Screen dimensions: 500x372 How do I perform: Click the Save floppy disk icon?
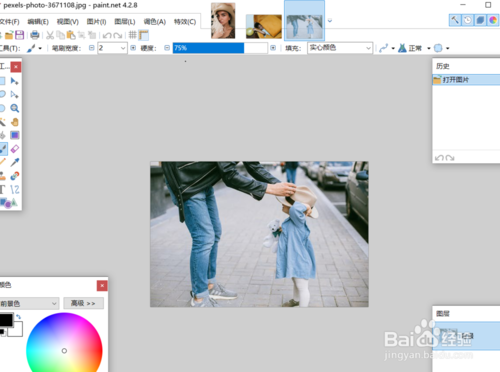[x=20, y=35]
